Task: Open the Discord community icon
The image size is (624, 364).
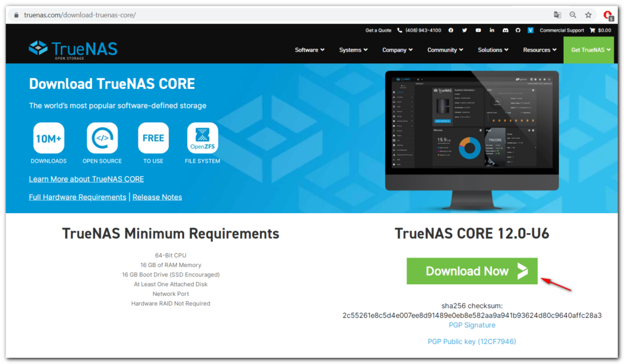Action: click(x=505, y=30)
